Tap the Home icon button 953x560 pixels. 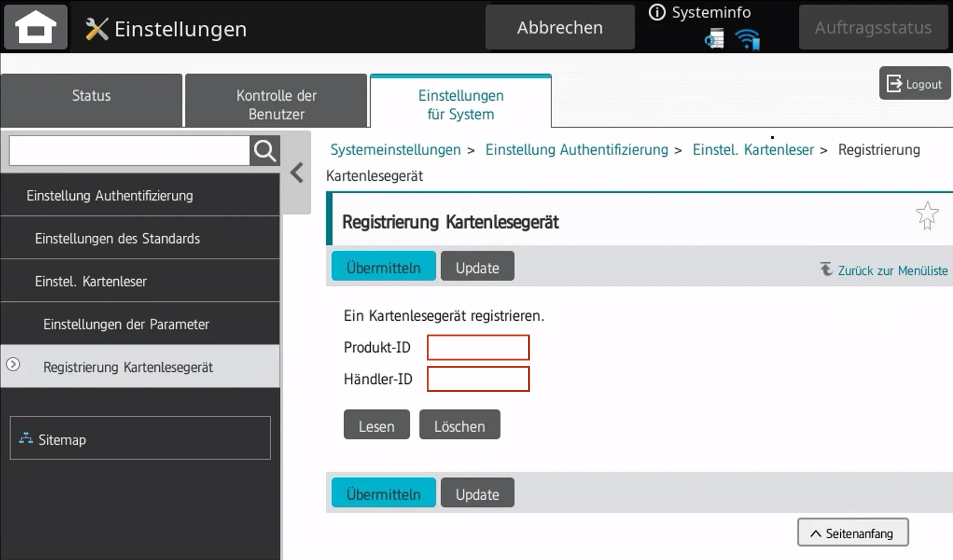point(36,28)
